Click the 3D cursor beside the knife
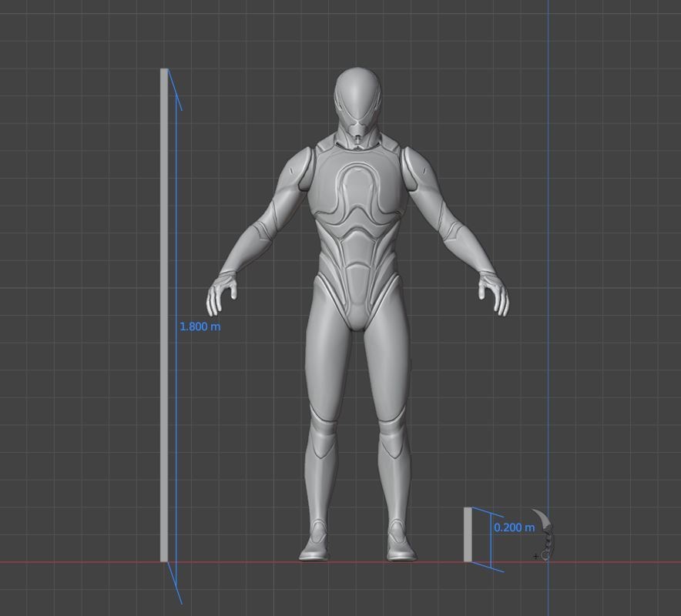 [x=536, y=556]
